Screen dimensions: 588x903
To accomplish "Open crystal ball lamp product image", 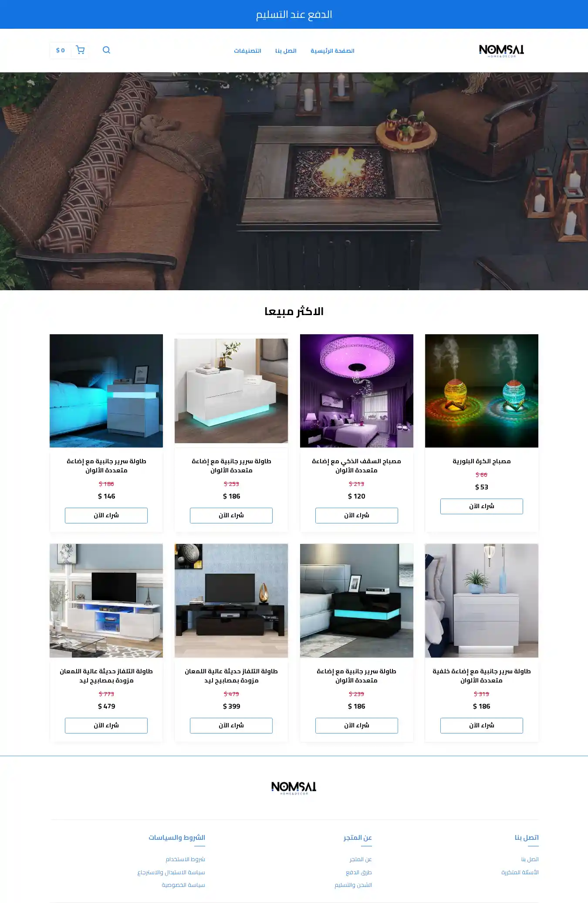I will click(x=482, y=391).
